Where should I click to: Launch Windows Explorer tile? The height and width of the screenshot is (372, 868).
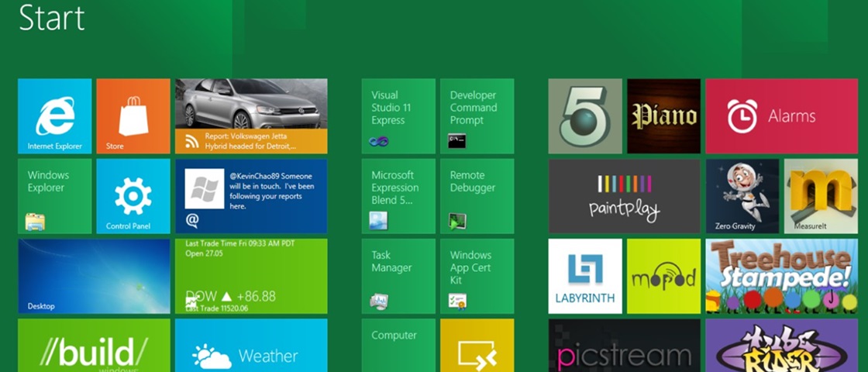pyautogui.click(x=55, y=197)
